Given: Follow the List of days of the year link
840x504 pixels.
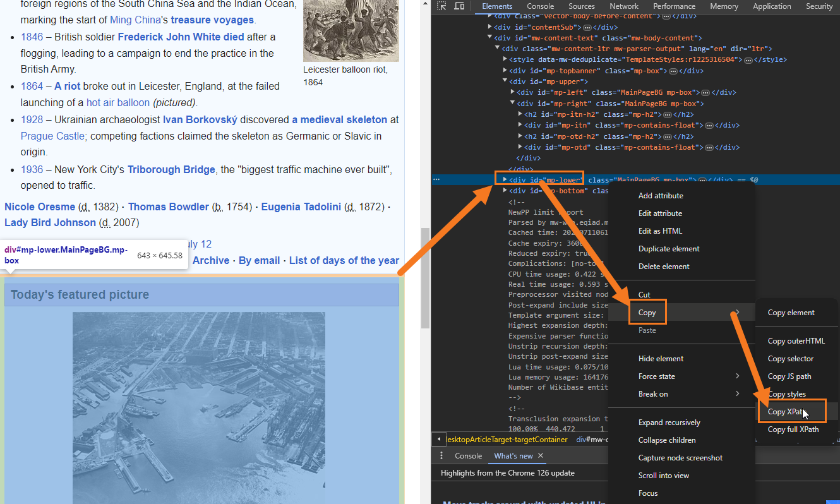Looking at the screenshot, I should pyautogui.click(x=344, y=260).
